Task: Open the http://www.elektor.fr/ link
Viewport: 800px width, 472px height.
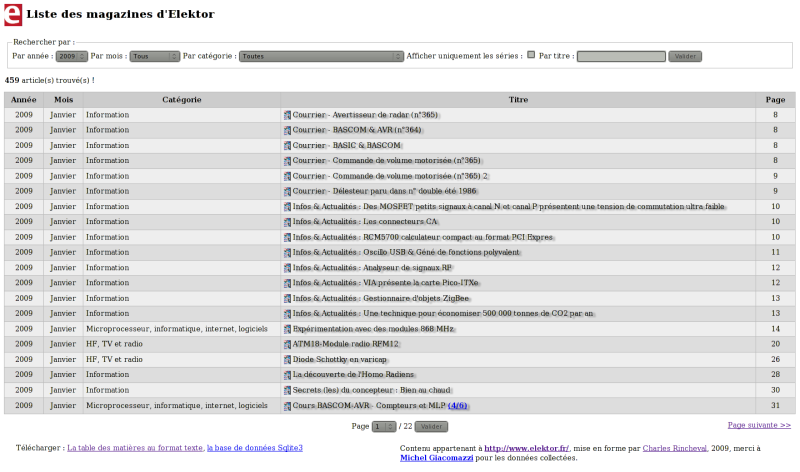Action: point(527,449)
